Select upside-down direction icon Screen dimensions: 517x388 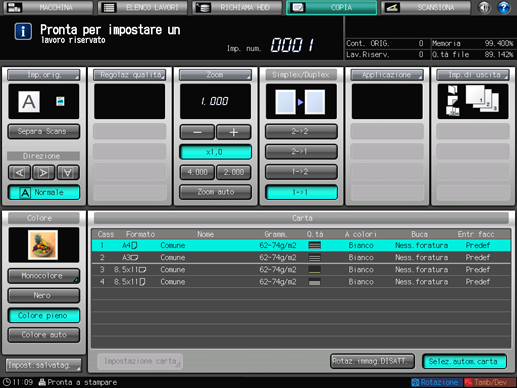click(68, 172)
